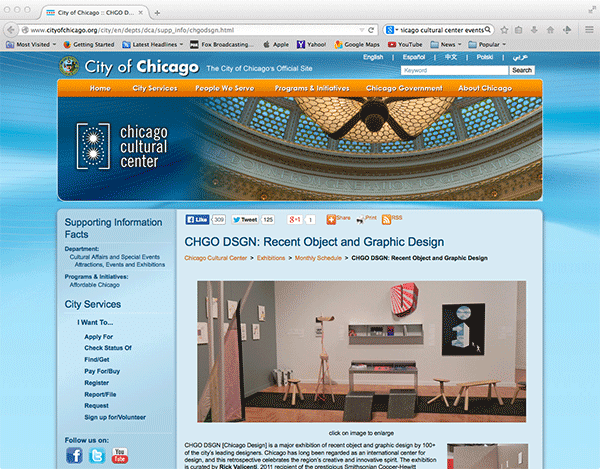Switch site language to Chinese
Image resolution: width=600 pixels, height=469 pixels.
(451, 57)
